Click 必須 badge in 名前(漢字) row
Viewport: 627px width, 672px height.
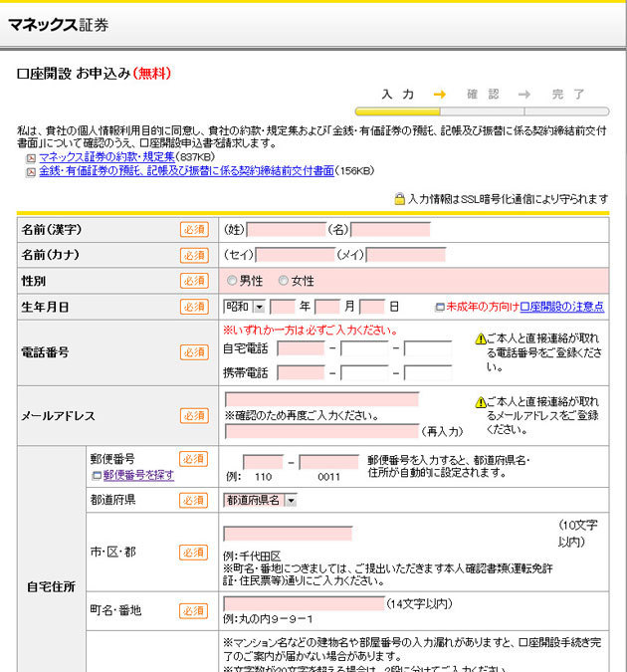(194, 230)
